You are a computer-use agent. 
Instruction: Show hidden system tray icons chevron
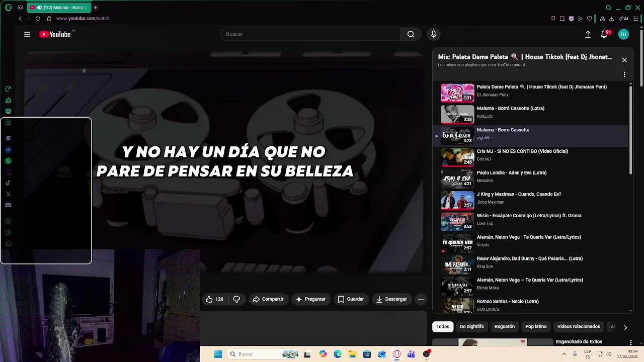click(x=563, y=354)
